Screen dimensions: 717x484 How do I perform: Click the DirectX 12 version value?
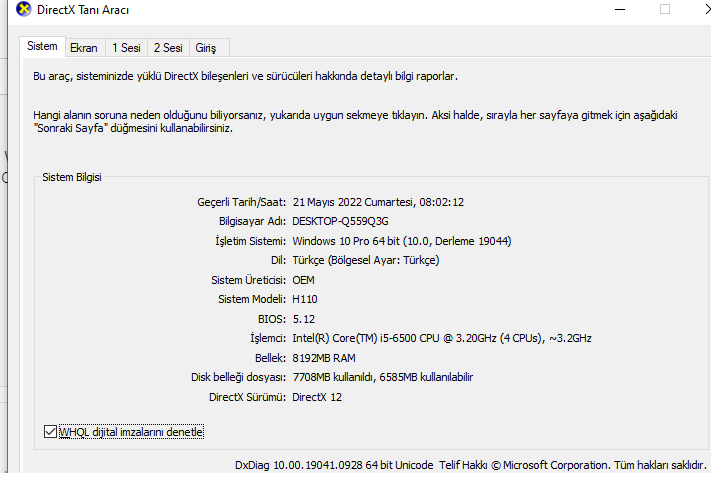319,397
